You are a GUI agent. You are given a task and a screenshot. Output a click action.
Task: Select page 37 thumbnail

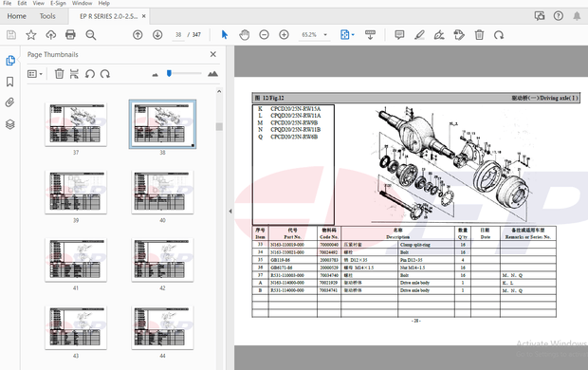pos(76,124)
